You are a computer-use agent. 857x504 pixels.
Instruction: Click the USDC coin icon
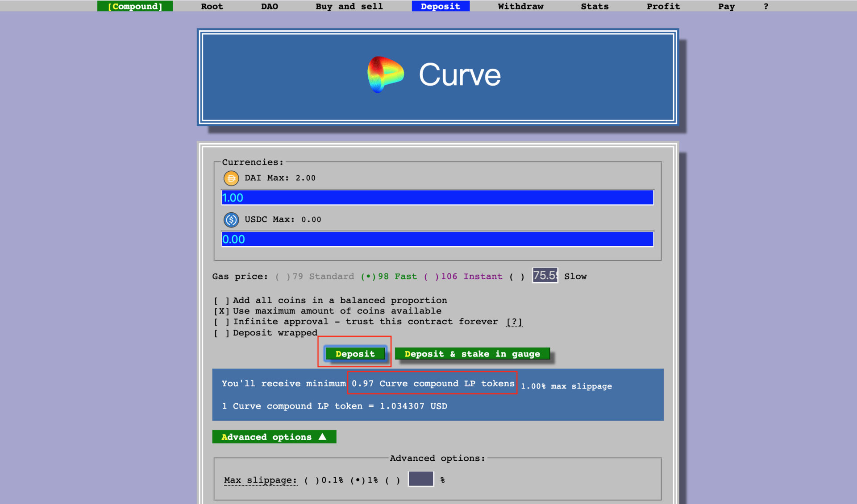click(x=231, y=219)
